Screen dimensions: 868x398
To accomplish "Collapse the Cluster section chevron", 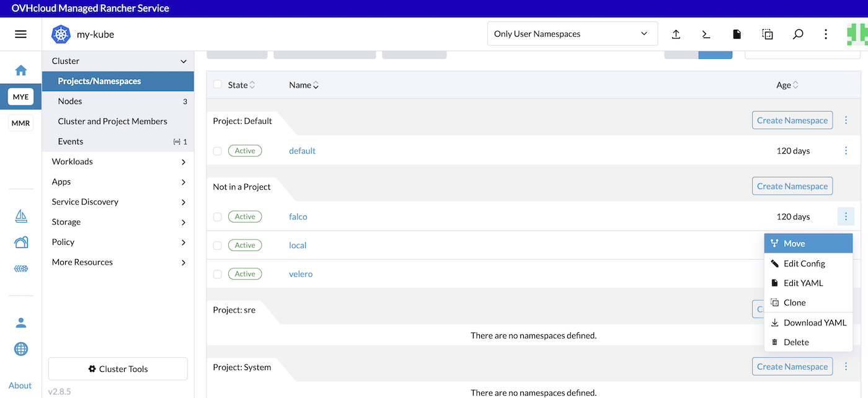I will click(x=183, y=61).
